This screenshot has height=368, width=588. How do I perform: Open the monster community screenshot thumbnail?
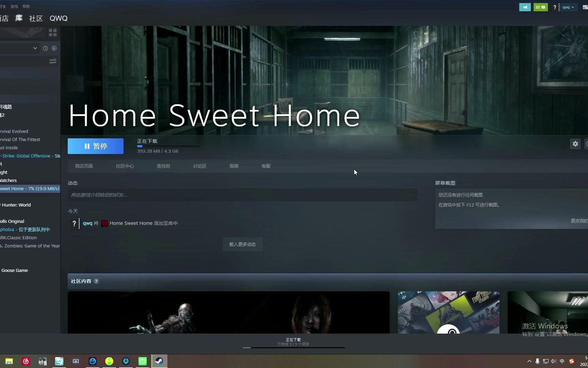click(229, 312)
